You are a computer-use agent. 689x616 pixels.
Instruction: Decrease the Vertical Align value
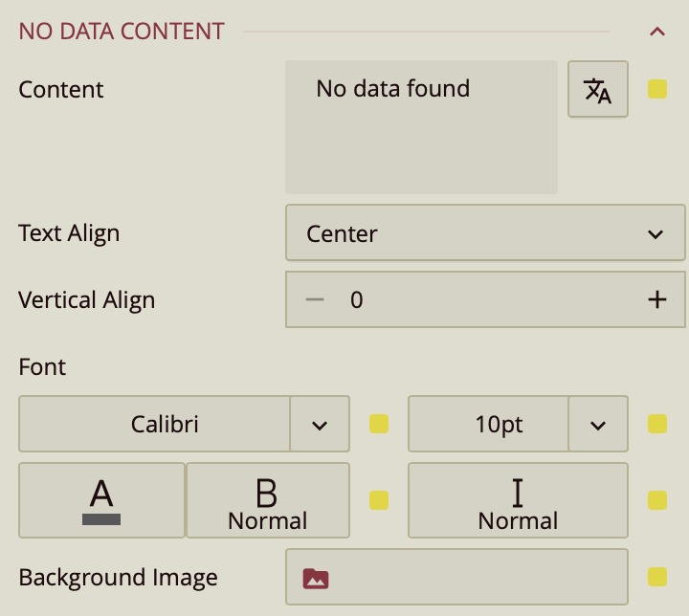point(315,299)
